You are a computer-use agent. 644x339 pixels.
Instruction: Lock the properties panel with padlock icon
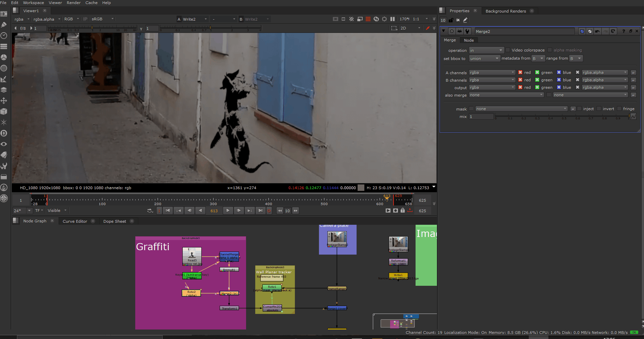451,20
